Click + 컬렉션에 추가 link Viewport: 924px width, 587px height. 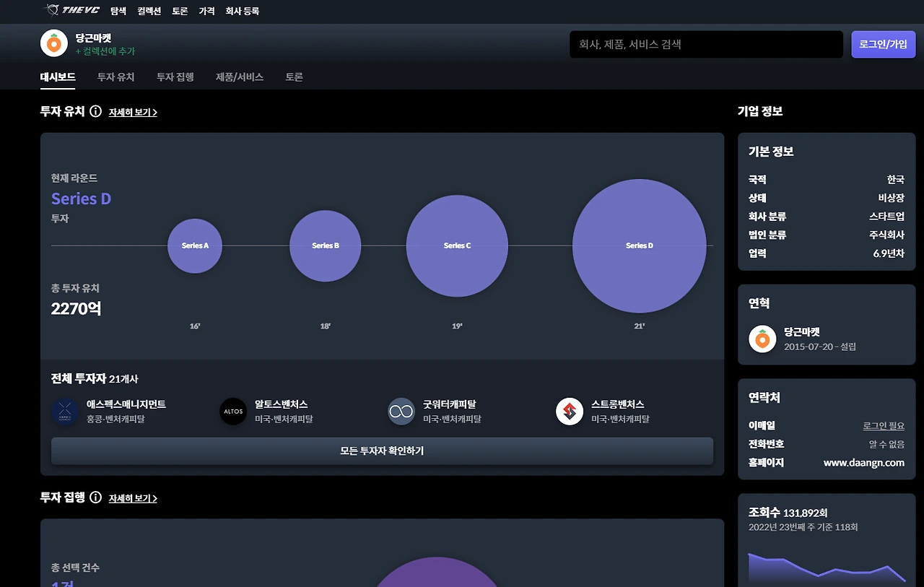[x=105, y=51]
